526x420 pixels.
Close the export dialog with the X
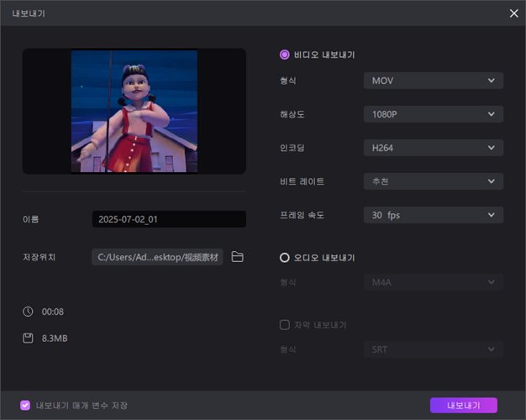pyautogui.click(x=514, y=13)
